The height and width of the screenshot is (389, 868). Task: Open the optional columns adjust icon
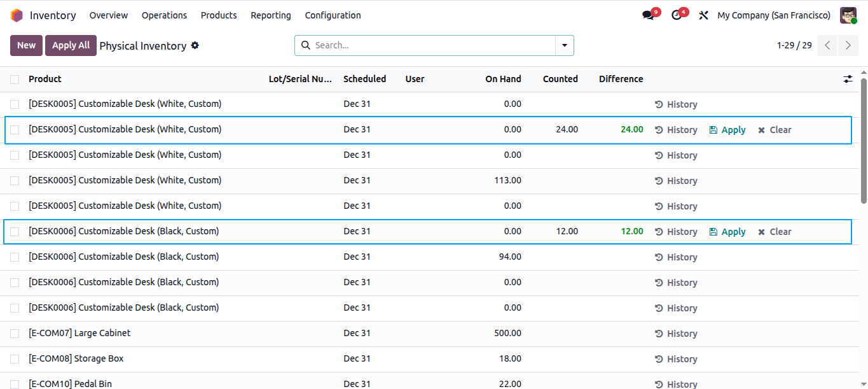(x=848, y=79)
